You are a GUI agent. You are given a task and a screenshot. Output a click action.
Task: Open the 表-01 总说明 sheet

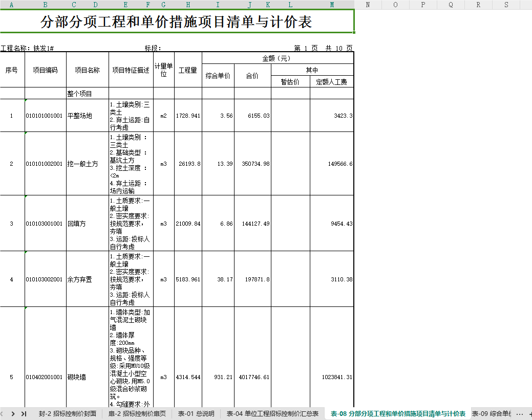196,413
